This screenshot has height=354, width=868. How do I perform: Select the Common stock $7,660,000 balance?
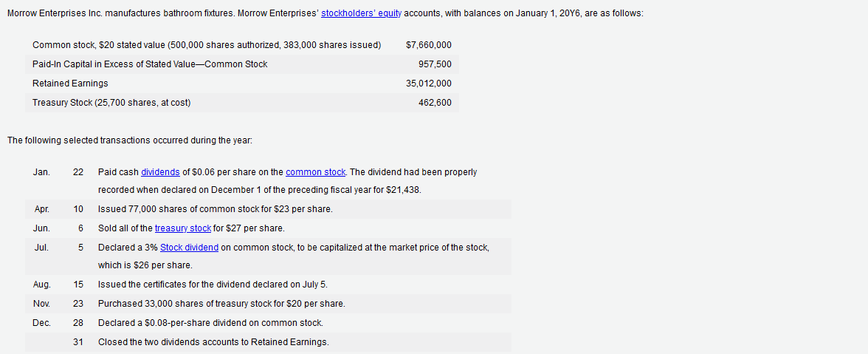pyautogui.click(x=428, y=45)
